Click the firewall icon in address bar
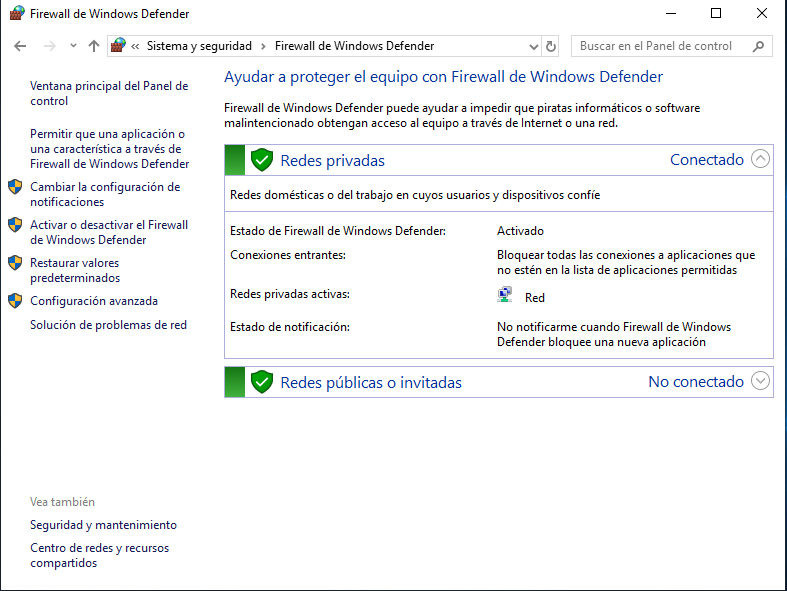 (x=118, y=46)
